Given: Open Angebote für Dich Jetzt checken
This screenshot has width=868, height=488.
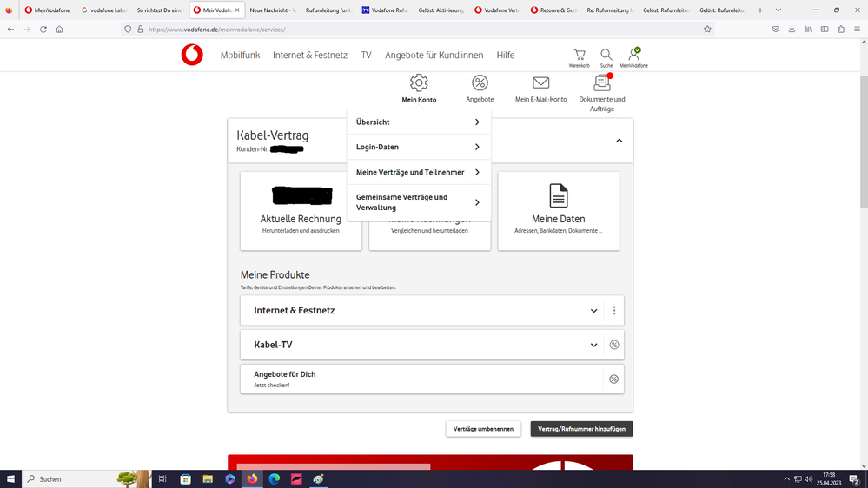Looking at the screenshot, I should (x=421, y=379).
